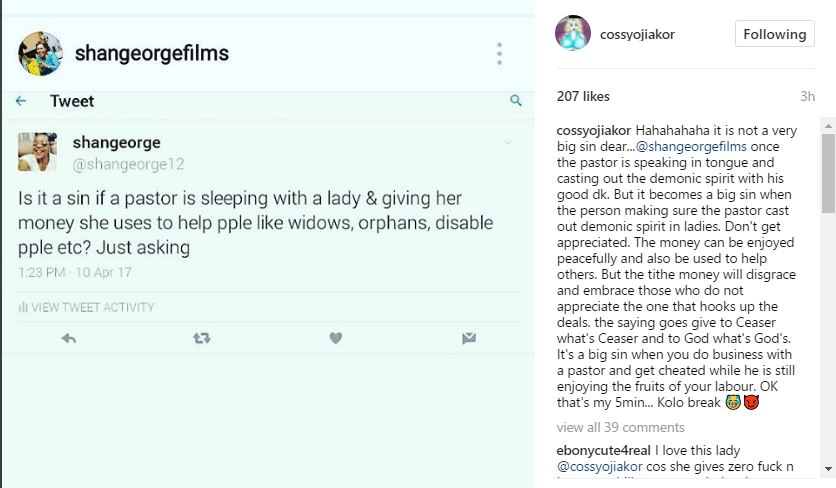836x488 pixels.
Task: Click the cossyojiakor profile picture
Action: 574,33
